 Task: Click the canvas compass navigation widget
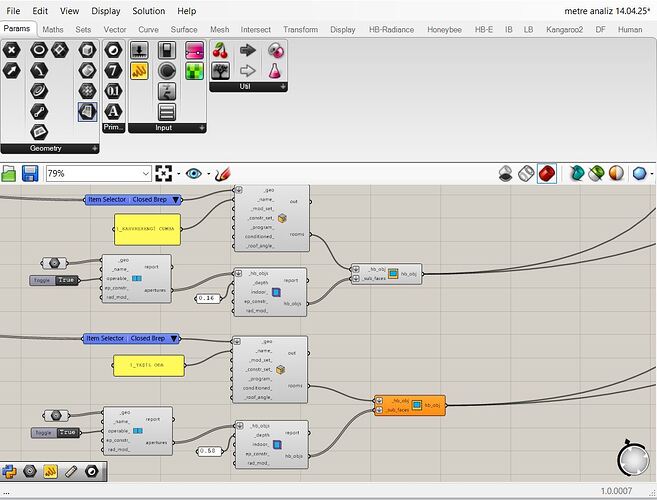pyautogui.click(x=633, y=459)
